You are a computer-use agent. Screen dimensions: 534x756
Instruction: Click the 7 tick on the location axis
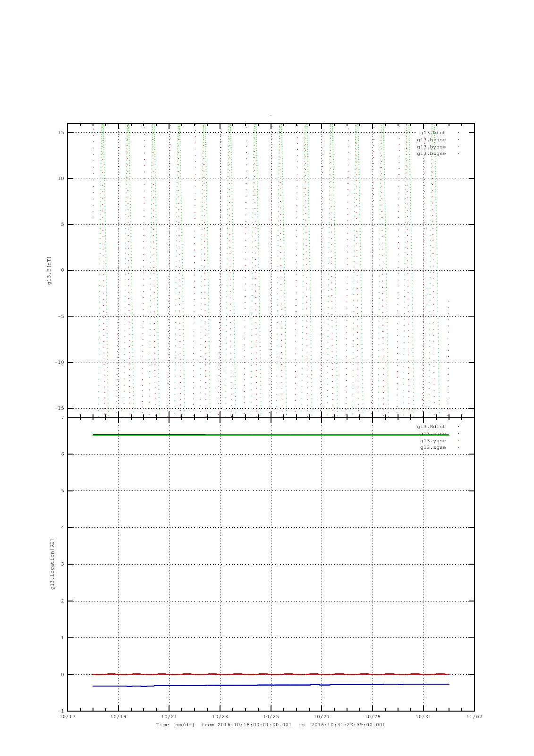tap(62, 418)
